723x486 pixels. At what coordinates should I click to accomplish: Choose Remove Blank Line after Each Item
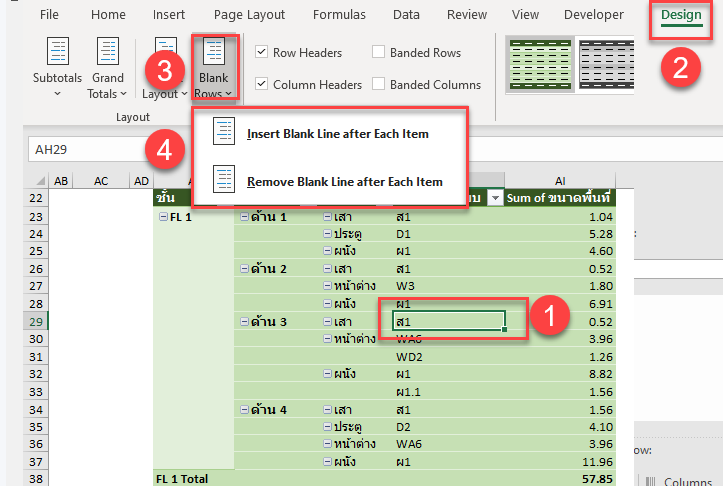(x=344, y=181)
